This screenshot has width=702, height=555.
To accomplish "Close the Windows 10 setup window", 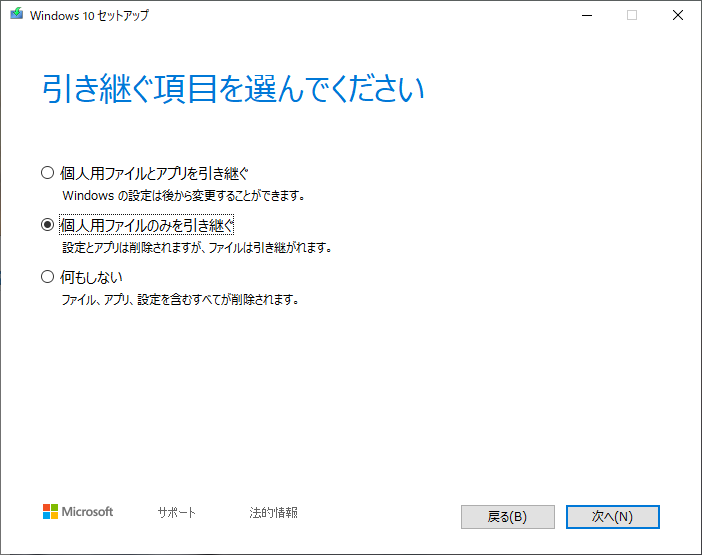I will 677,16.
